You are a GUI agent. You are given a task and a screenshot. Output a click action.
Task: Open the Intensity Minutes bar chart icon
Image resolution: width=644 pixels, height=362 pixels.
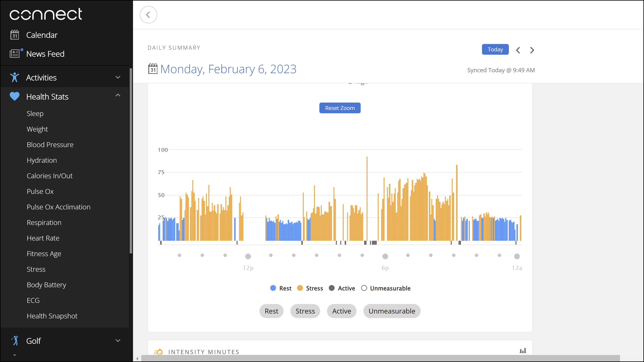click(523, 351)
